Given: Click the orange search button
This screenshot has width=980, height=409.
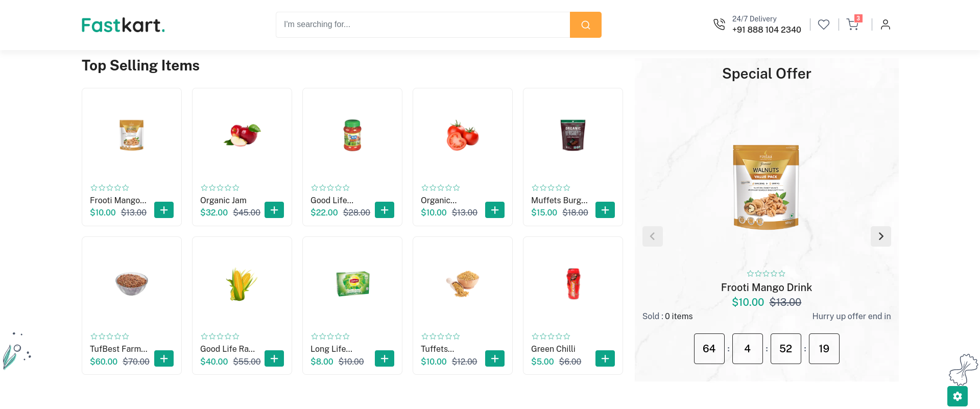Looking at the screenshot, I should [x=585, y=25].
